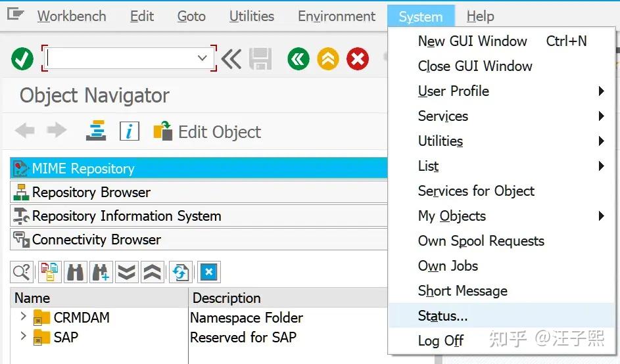620x364 pixels.
Task: Click the Connectivity Browser icon
Action: point(21,240)
